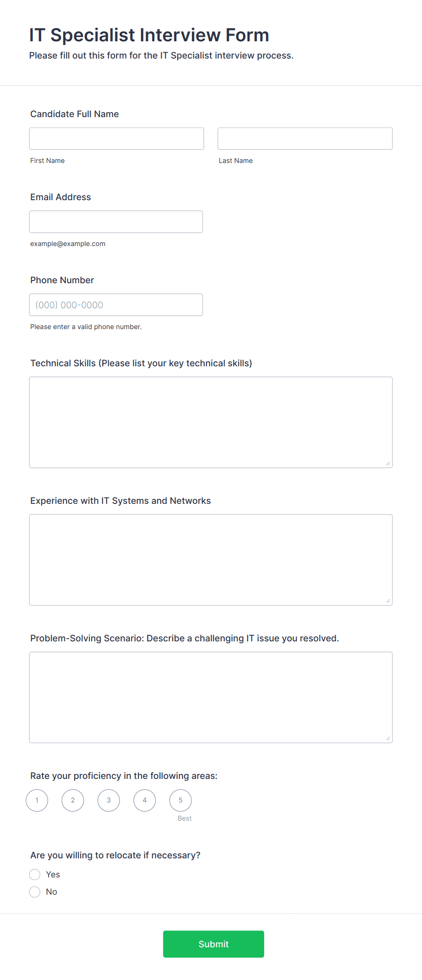Select proficiency rating 5 Best

(181, 800)
